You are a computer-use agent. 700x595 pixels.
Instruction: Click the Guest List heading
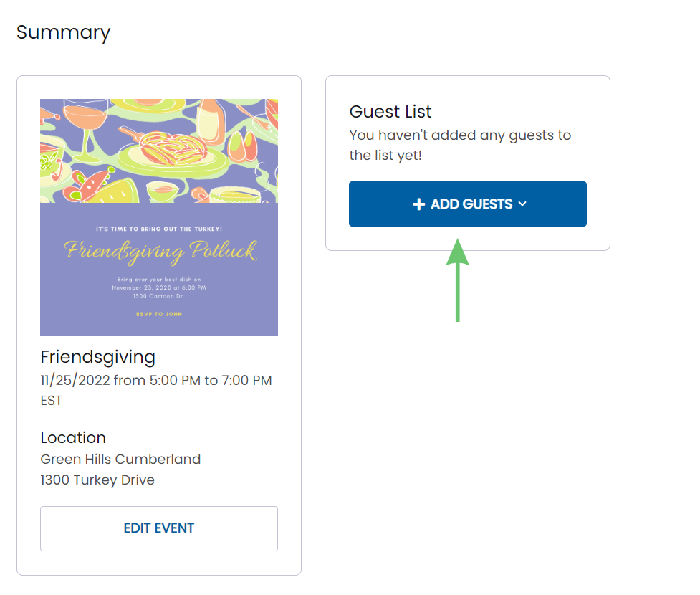[x=390, y=111]
